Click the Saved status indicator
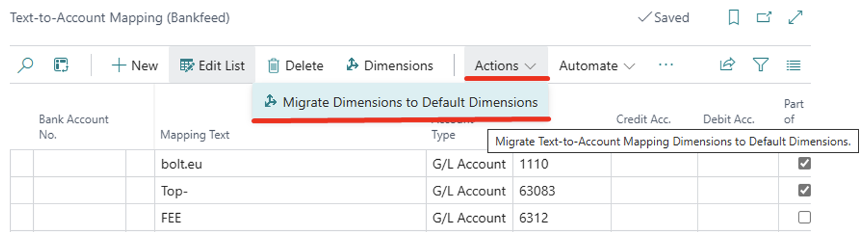 pos(663,18)
